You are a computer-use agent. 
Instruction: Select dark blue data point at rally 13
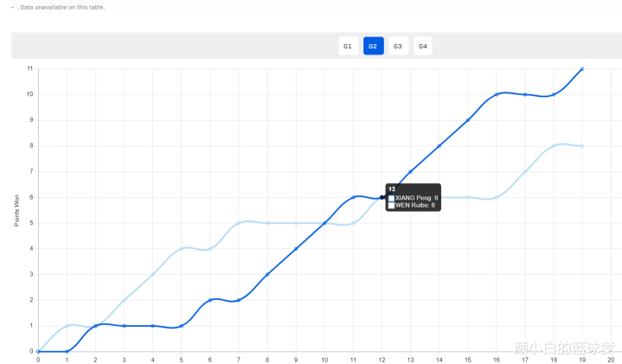[410, 172]
